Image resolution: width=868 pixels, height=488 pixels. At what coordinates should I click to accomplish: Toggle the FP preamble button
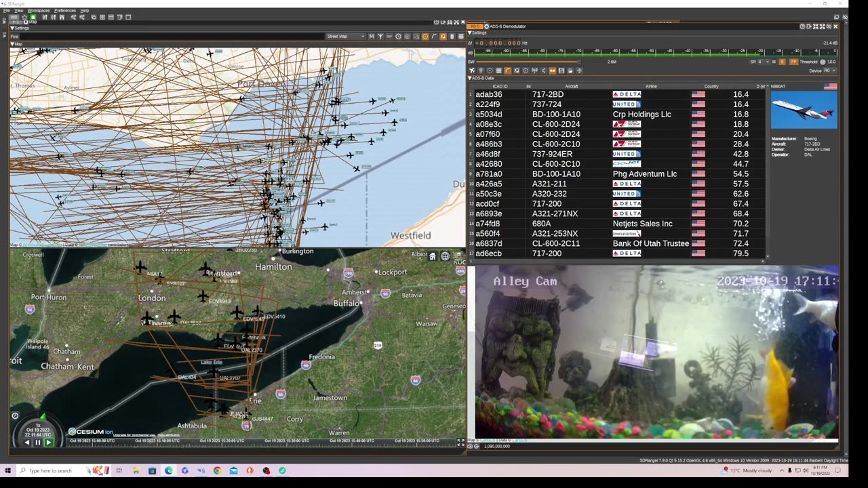(x=793, y=62)
